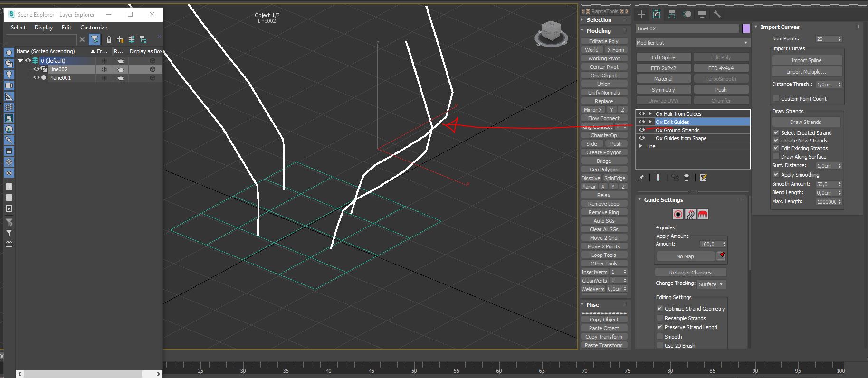Open the Change Tracking Surface dropdown
Viewport: 868px width, 378px height.
pos(711,284)
